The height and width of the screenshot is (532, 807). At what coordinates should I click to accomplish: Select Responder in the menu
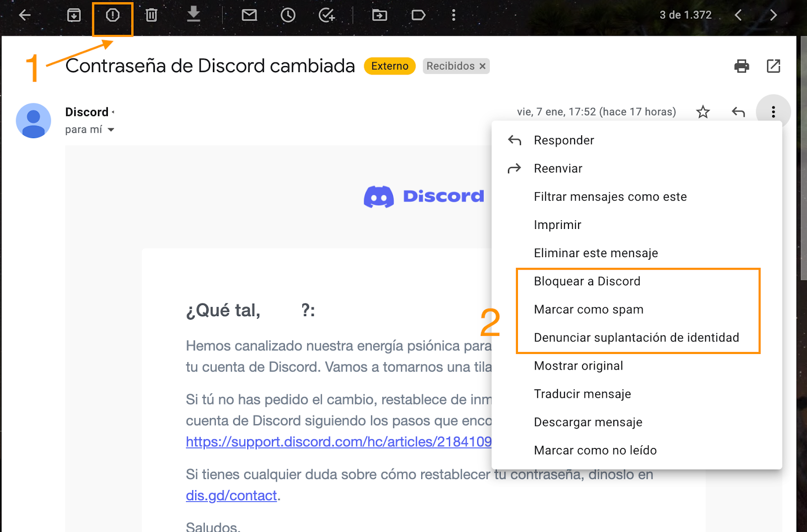(637, 140)
